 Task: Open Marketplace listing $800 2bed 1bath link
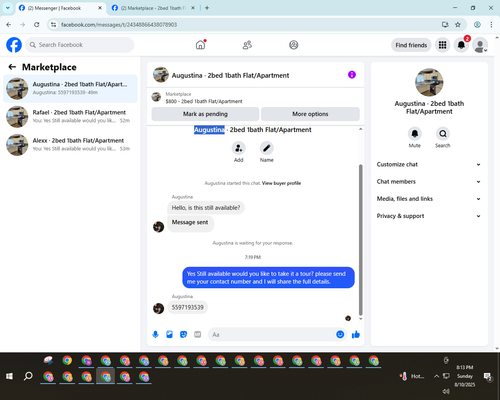pos(204,101)
